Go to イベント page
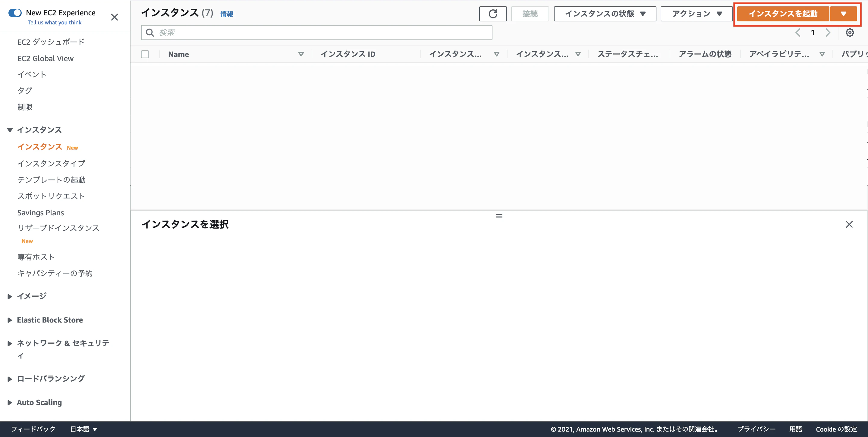 [32, 74]
